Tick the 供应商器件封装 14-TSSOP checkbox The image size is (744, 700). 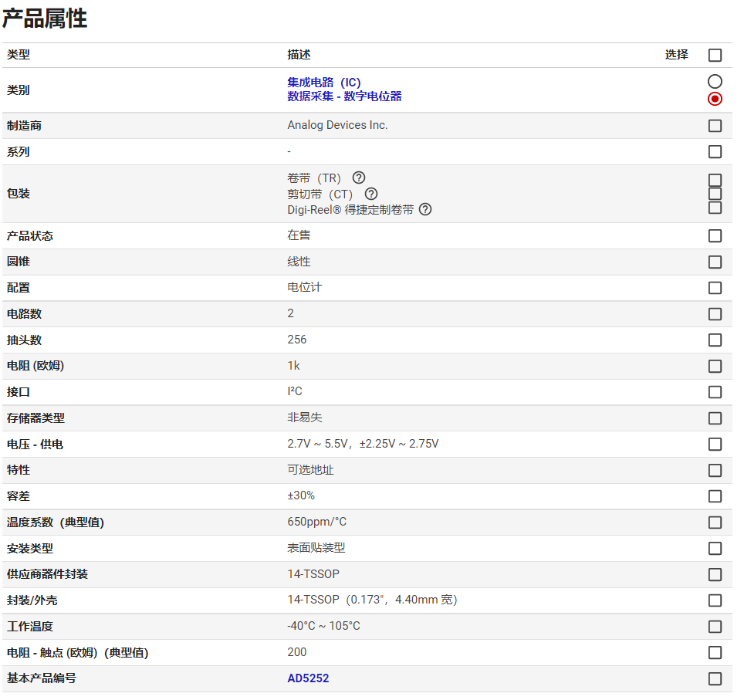pos(715,575)
